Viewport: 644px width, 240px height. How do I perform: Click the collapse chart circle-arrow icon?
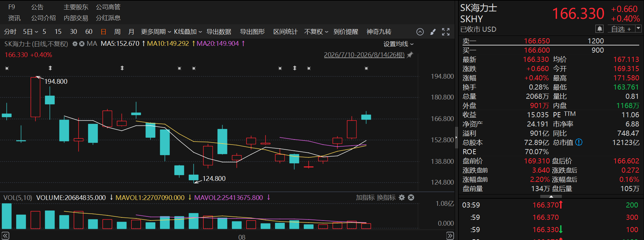(420, 32)
